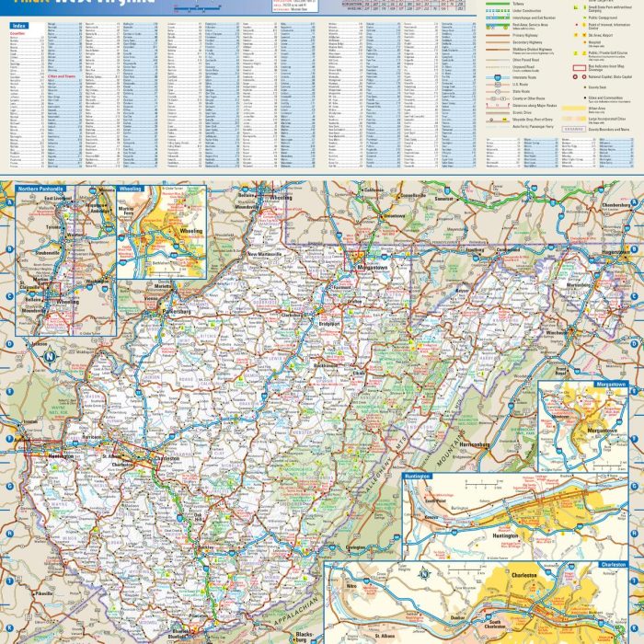Click the Huntington inset scale bar
Viewport: 644px width, 644px height.
[483, 485]
